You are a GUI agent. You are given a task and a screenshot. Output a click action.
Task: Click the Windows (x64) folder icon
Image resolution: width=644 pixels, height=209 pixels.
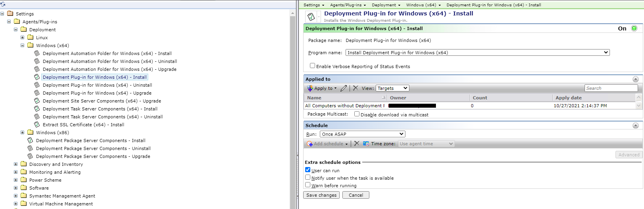[31, 45]
